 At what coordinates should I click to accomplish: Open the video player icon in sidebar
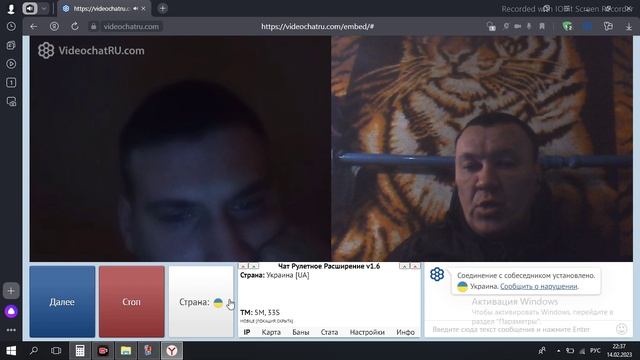[11, 64]
